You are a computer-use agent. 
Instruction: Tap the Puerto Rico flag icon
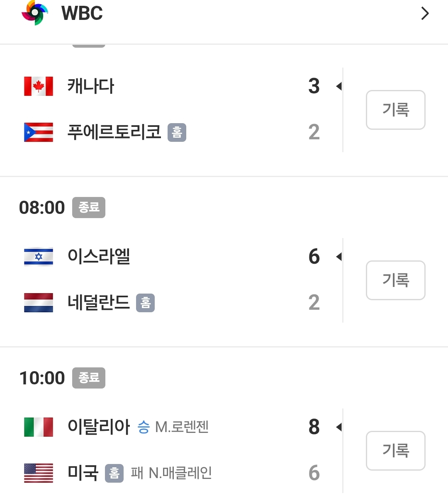click(39, 132)
